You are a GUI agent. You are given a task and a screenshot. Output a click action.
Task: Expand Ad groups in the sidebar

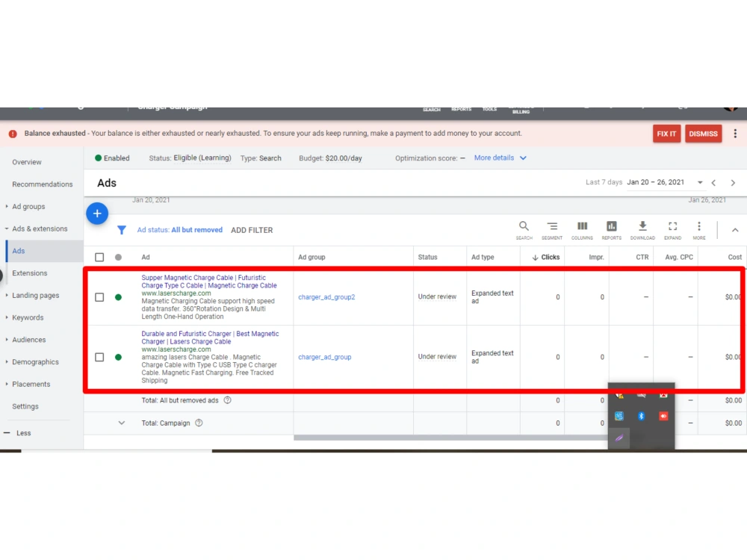tap(7, 207)
